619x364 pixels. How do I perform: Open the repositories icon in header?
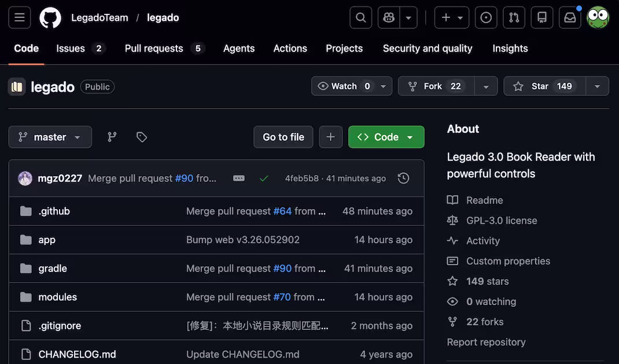tap(542, 18)
